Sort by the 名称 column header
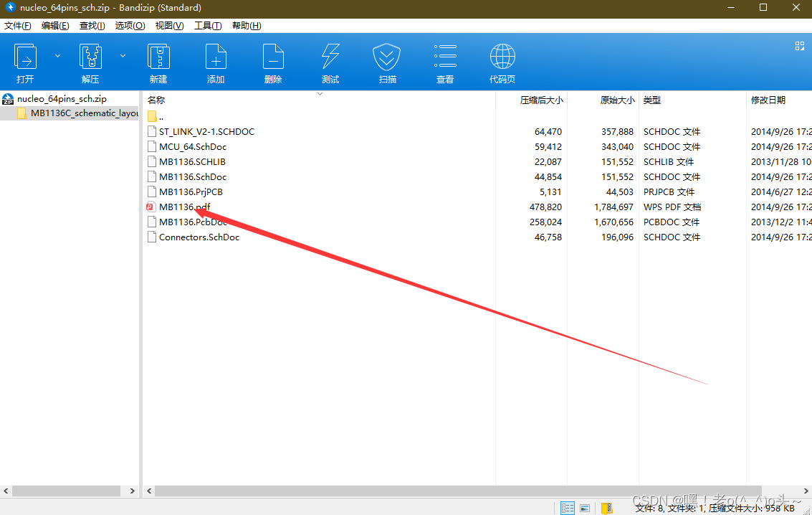This screenshot has height=515, width=812. point(156,100)
